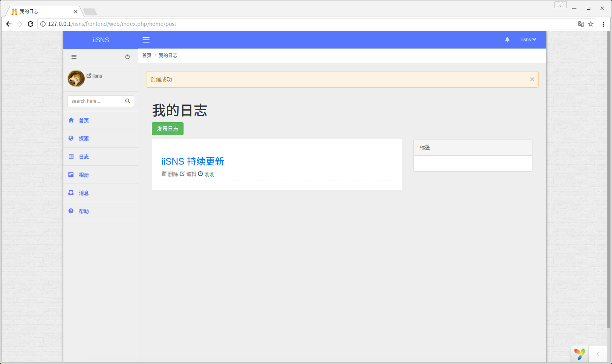Viewport: 612px width, 364px height.
Task: Click the browser back arrow
Action: pyautogui.click(x=9, y=24)
